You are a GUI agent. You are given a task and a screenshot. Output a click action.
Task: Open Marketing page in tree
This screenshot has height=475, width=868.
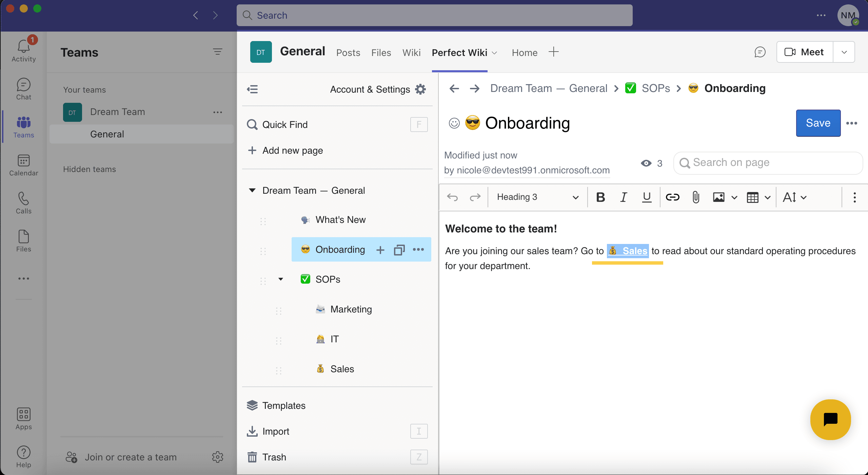coord(351,309)
